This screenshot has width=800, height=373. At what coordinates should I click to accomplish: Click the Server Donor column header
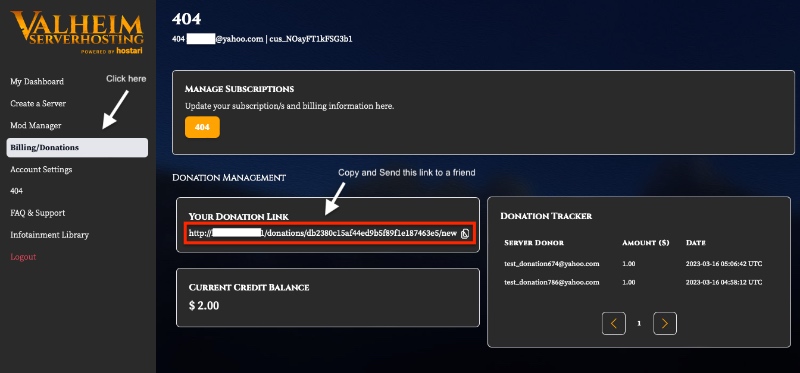tap(534, 243)
